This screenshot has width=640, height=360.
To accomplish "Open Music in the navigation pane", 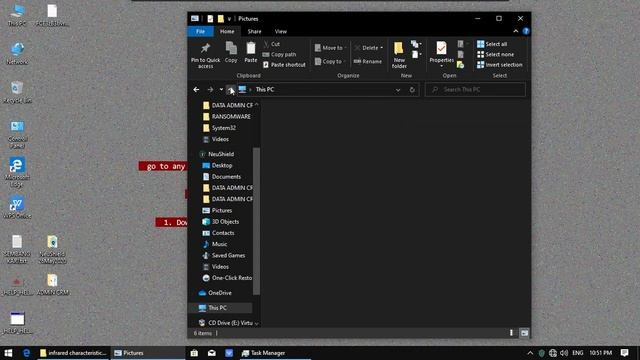I will pyautogui.click(x=215, y=244).
